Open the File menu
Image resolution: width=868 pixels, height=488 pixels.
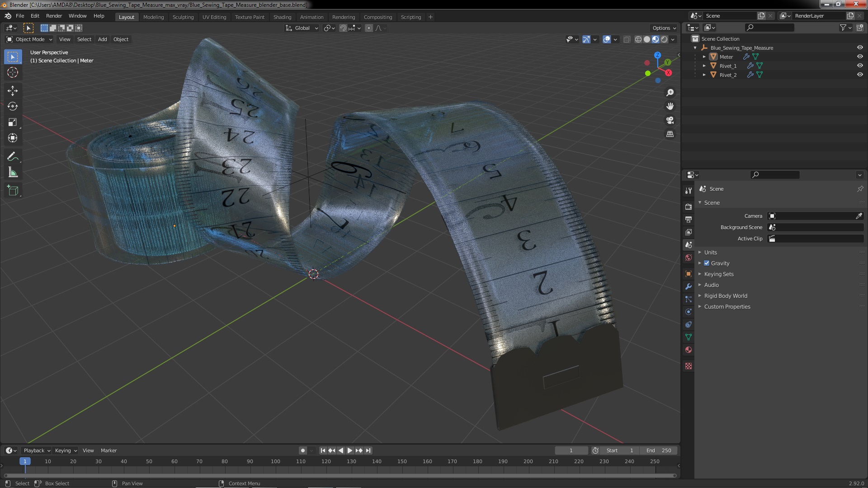tap(20, 16)
